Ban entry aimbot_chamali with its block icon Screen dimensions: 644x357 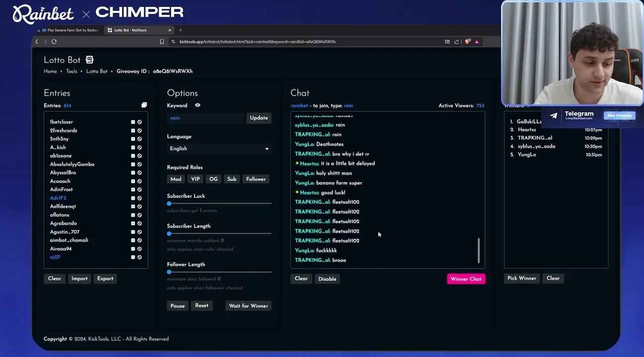pos(139,240)
